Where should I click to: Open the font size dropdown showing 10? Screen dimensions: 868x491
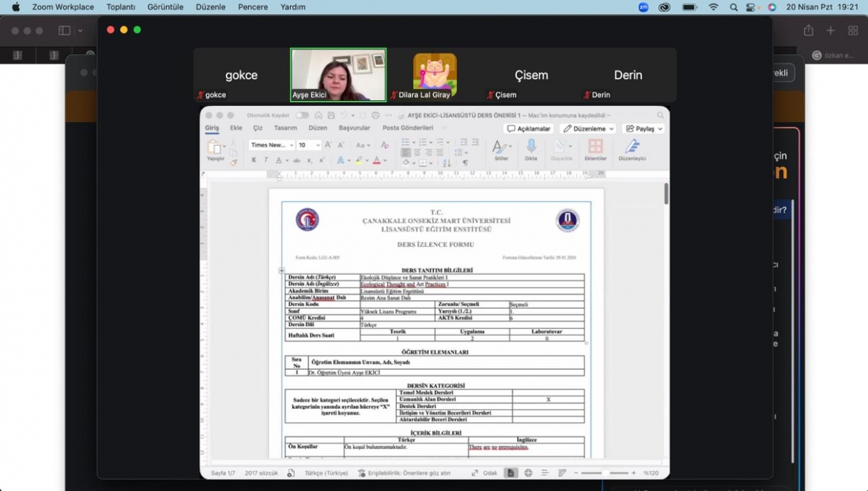pos(308,145)
